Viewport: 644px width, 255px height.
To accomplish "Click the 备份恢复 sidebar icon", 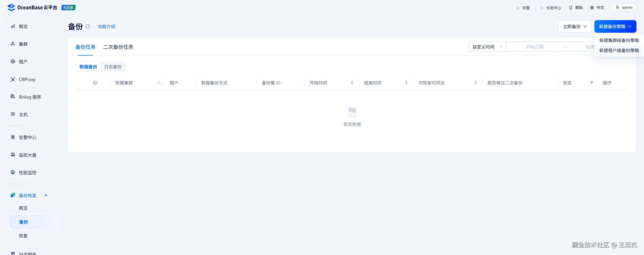I will (x=13, y=195).
